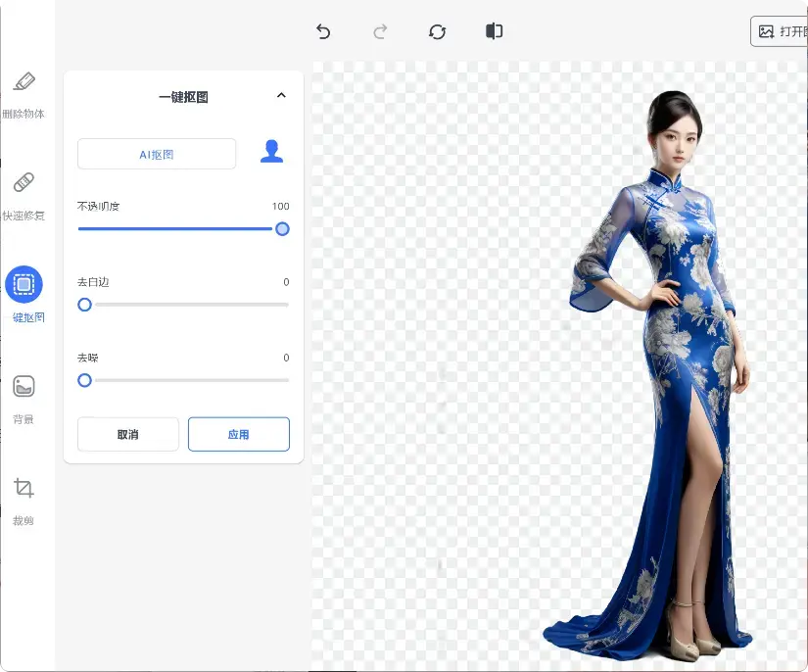Click the AI抠图 button

pos(157,154)
